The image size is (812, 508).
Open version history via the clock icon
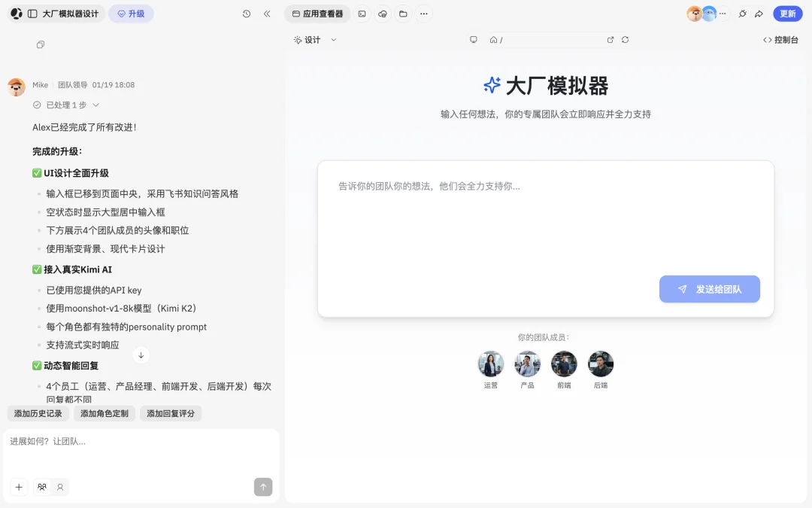(246, 14)
